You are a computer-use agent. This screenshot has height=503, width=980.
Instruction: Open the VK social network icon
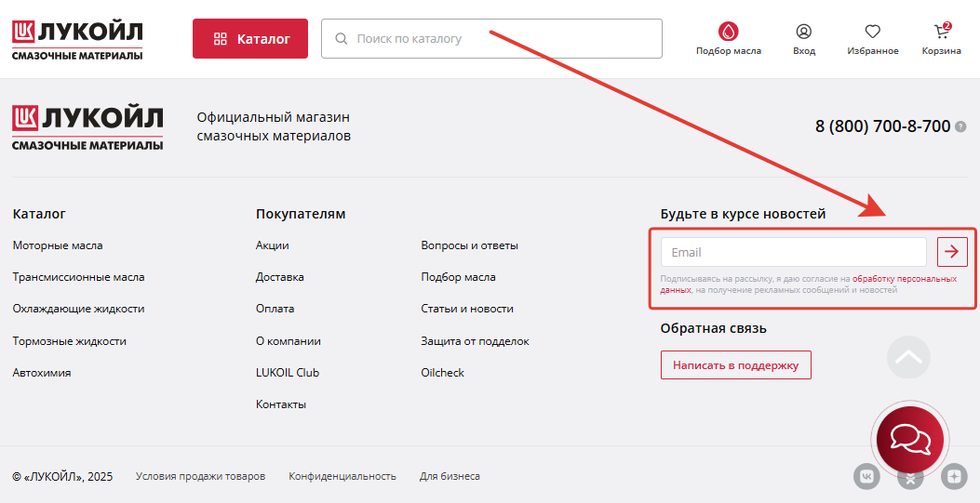coord(866,476)
